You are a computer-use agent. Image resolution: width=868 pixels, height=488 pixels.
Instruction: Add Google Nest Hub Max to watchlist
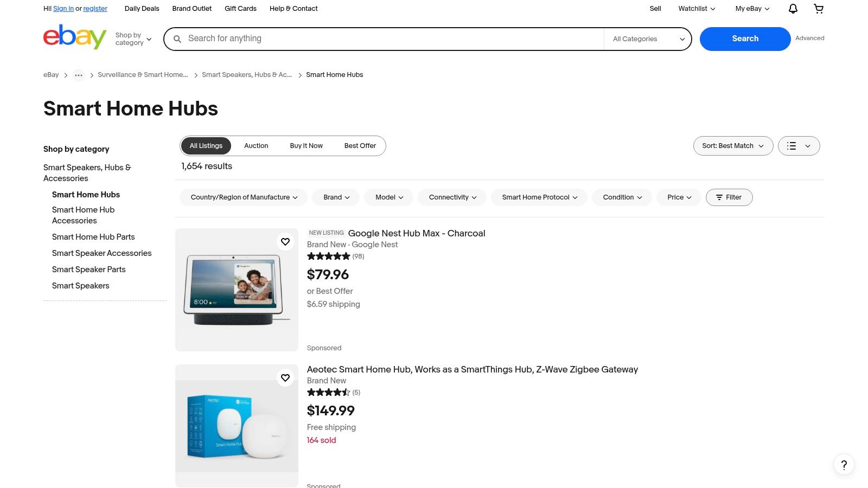[285, 242]
